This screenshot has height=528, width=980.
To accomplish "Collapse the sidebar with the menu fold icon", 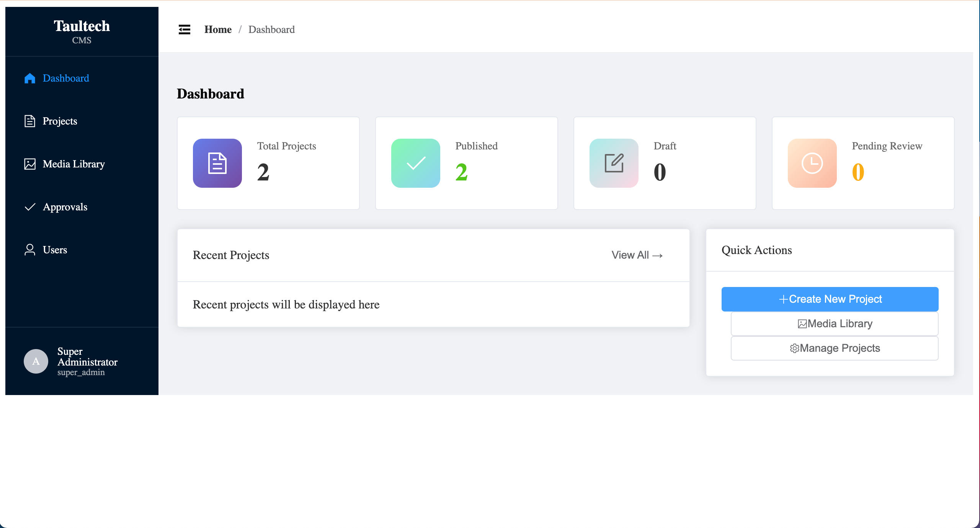I will pos(185,30).
